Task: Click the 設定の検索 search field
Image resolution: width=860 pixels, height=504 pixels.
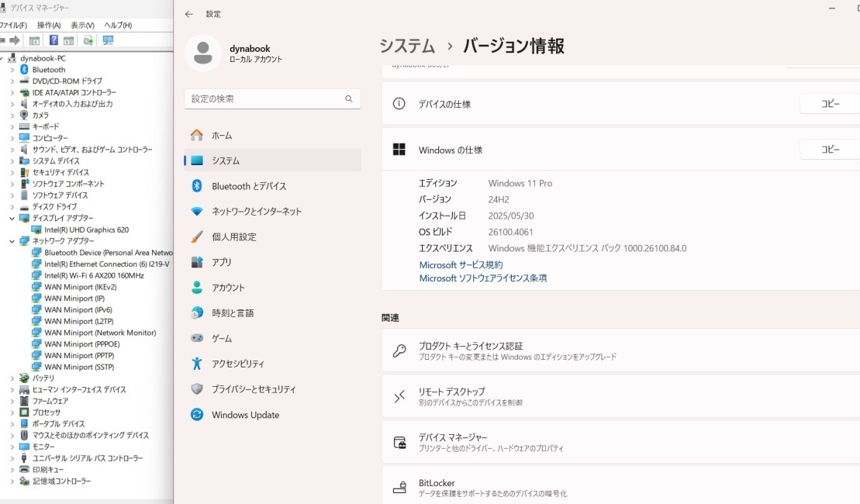Action: 271,98
